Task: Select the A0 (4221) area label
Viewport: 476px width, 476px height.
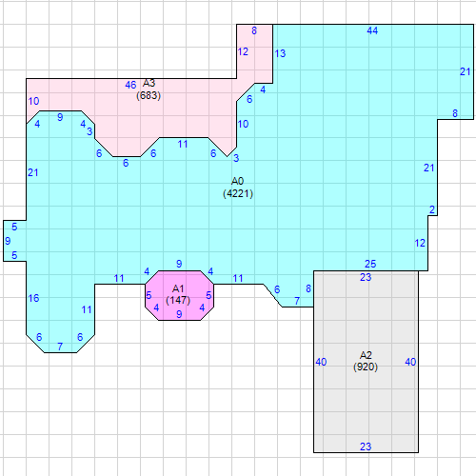Action: pos(238,188)
